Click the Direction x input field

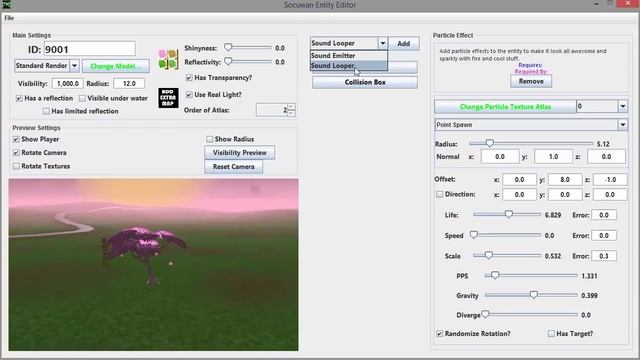(x=519, y=195)
